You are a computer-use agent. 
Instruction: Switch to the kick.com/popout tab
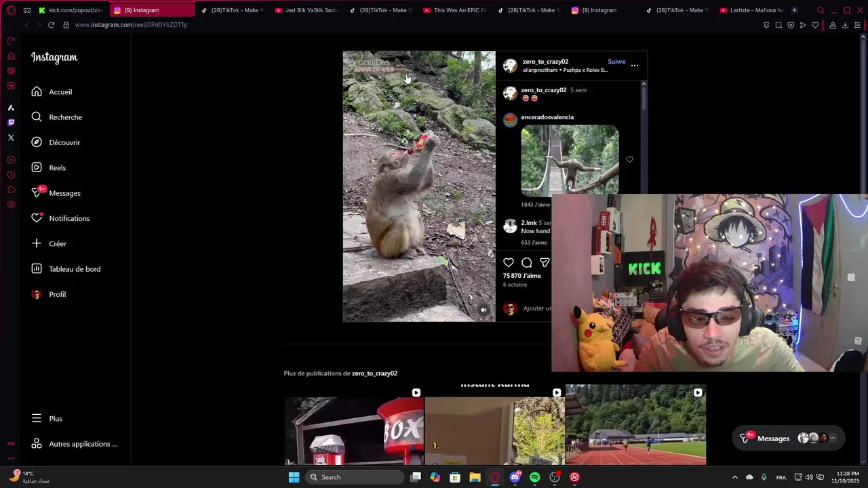71,10
